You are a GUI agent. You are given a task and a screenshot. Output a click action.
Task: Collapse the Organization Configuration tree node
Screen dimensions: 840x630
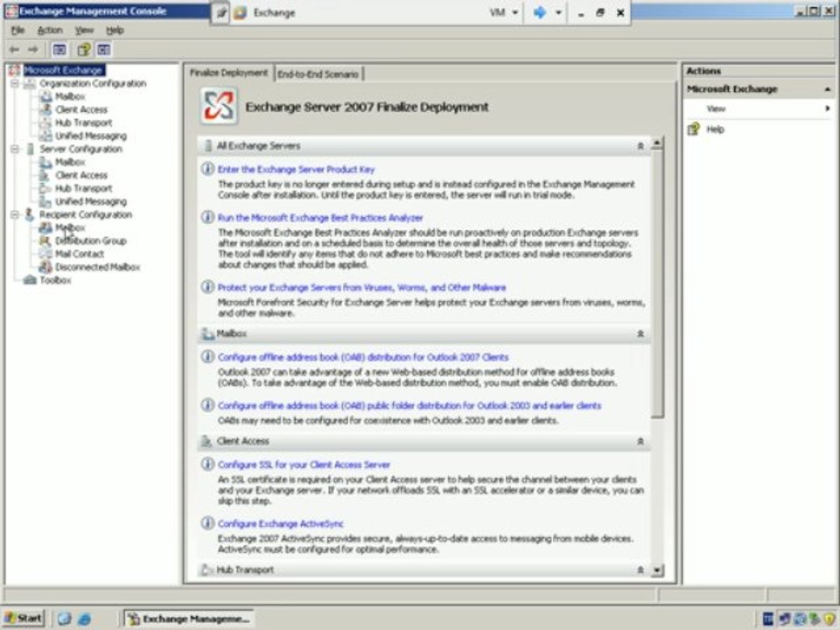[15, 84]
